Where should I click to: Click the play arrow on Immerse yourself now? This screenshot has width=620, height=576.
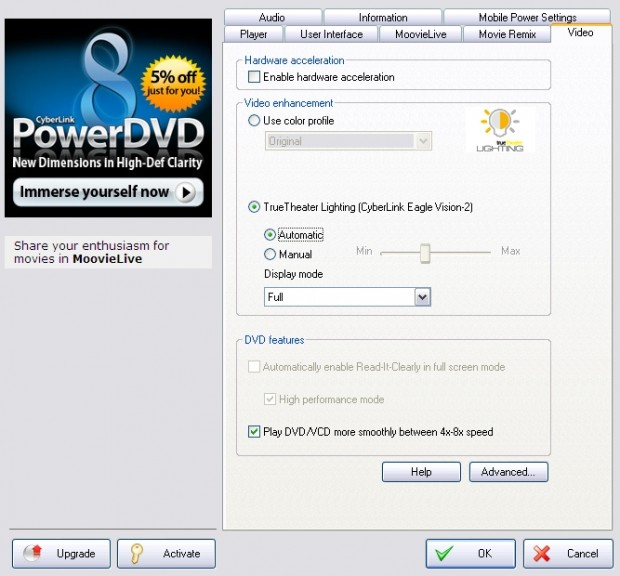pyautogui.click(x=185, y=193)
